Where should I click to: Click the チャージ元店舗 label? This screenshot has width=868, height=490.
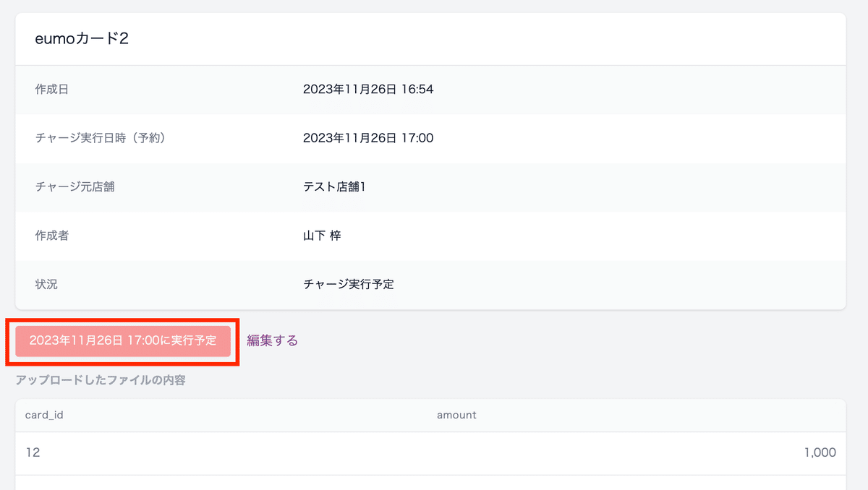point(75,187)
